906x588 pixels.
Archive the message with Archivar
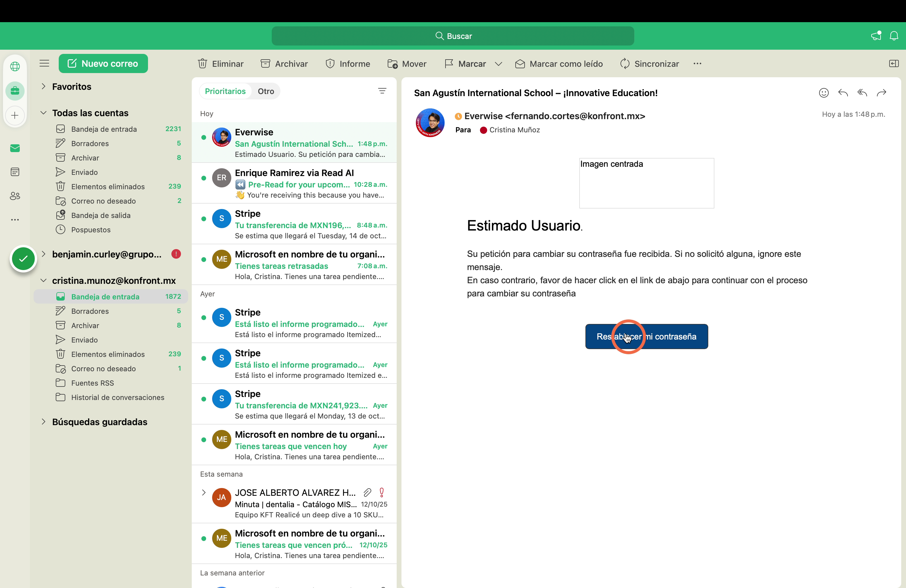pyautogui.click(x=284, y=63)
